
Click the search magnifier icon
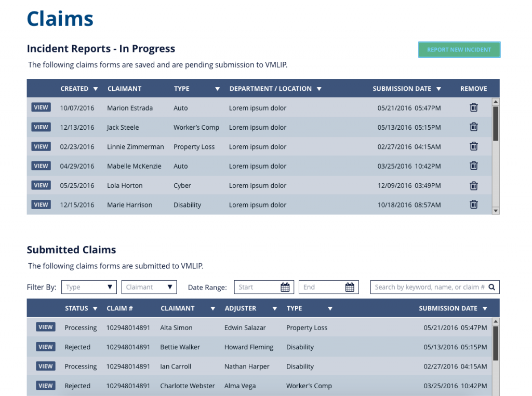pyautogui.click(x=491, y=287)
